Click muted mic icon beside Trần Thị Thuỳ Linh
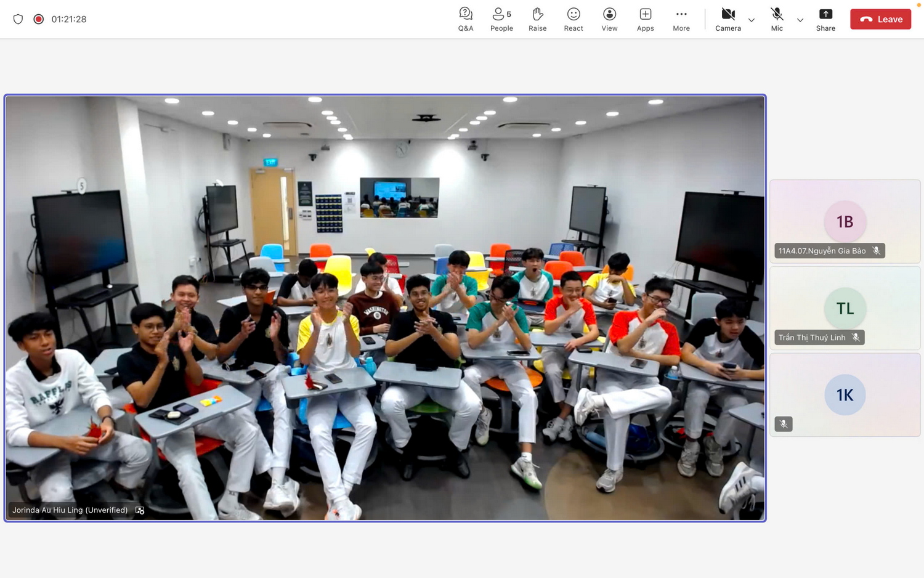 point(856,338)
